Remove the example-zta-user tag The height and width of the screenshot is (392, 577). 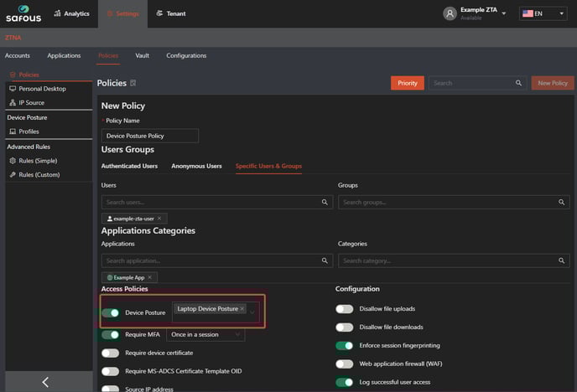click(159, 219)
